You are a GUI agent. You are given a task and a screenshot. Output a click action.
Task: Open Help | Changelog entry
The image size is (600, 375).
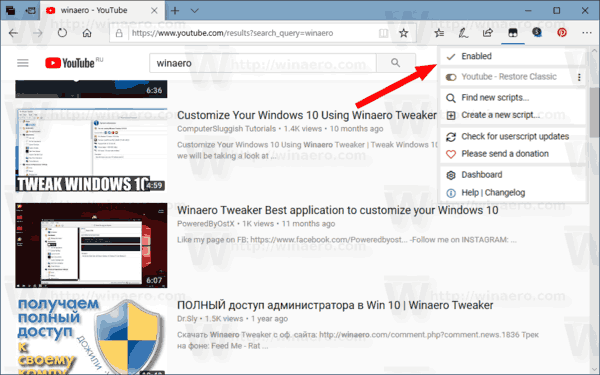[x=513, y=192]
